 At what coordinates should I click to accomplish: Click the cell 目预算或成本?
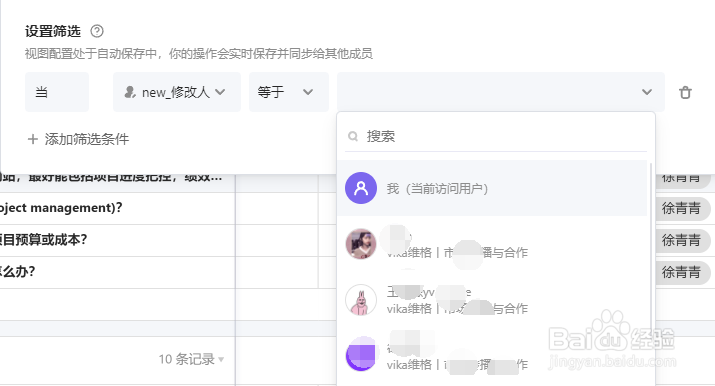117,240
